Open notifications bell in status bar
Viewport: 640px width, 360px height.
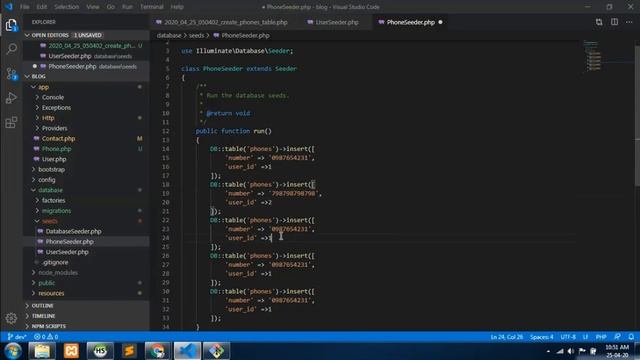[631, 337]
